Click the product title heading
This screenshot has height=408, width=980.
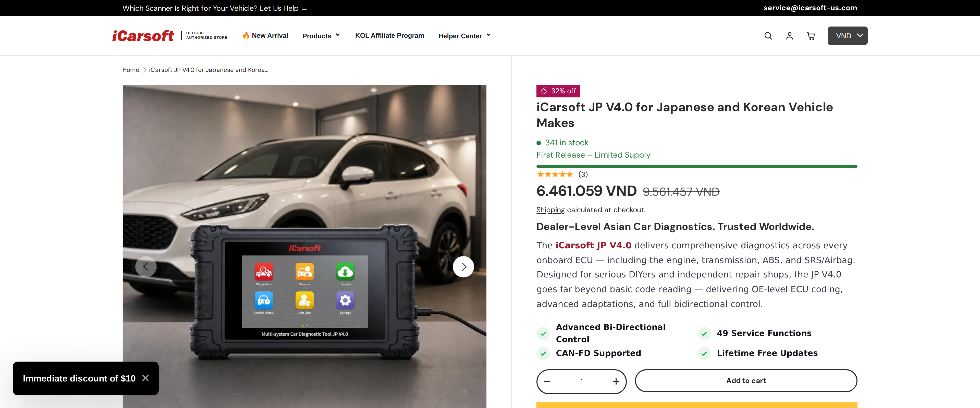pyautogui.click(x=684, y=115)
